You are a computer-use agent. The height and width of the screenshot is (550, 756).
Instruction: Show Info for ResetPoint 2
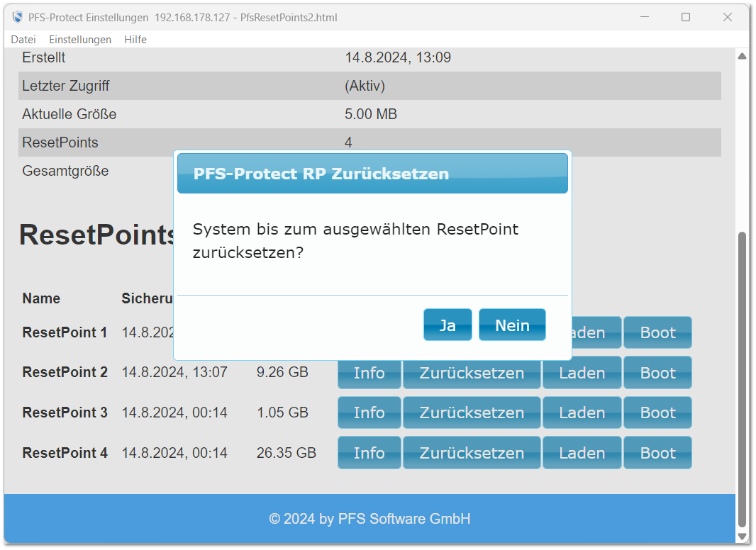click(x=369, y=372)
